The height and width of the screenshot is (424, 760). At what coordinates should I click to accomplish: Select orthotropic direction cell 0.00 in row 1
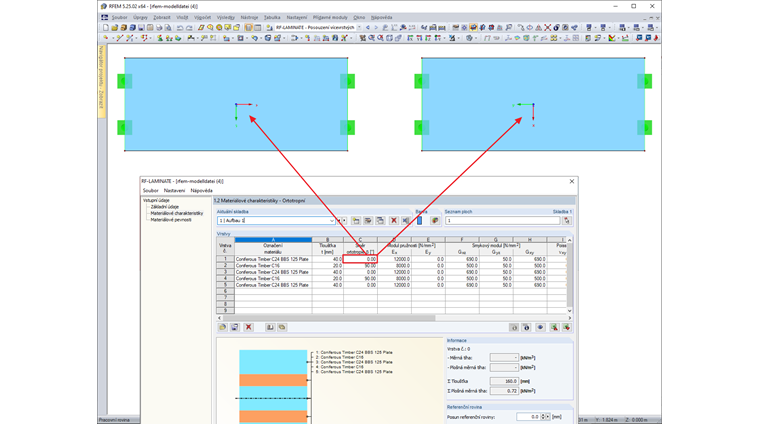(360, 259)
